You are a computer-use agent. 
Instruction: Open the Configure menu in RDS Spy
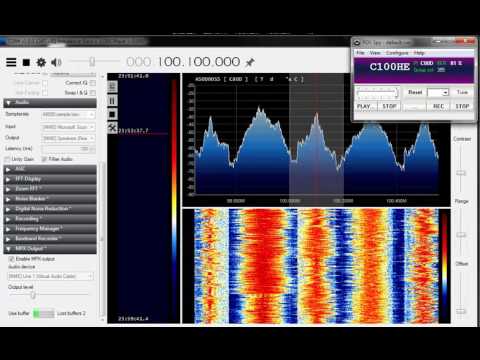tap(397, 53)
